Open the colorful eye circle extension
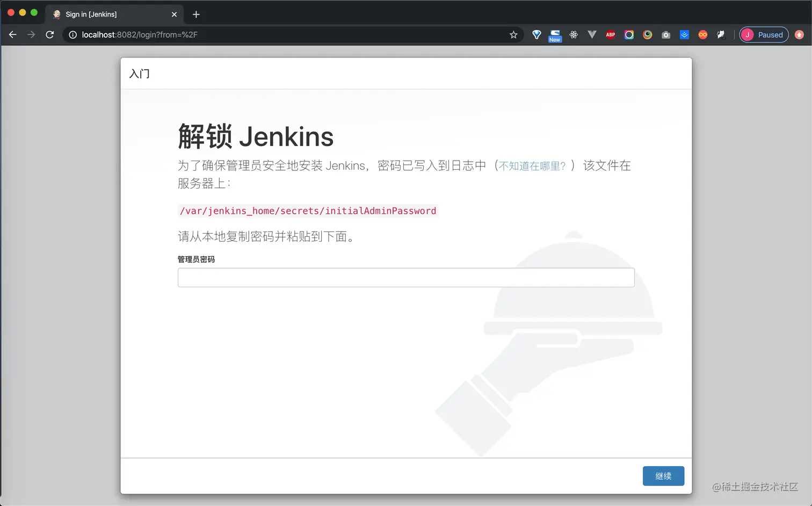The height and width of the screenshot is (506, 812). tap(648, 34)
